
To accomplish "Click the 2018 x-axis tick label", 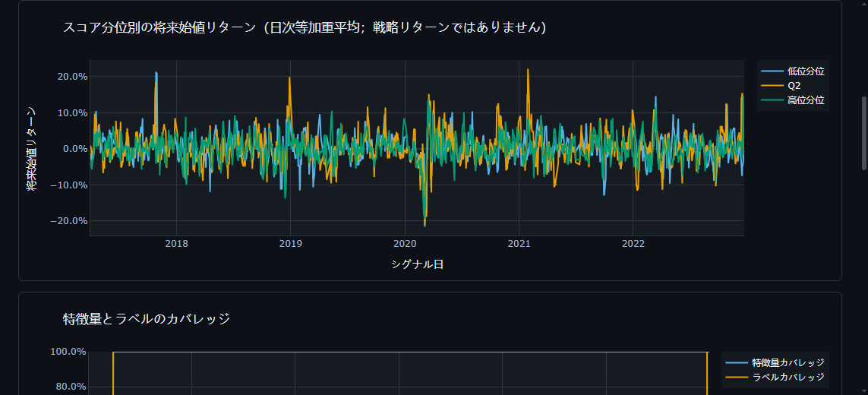I will [x=177, y=244].
